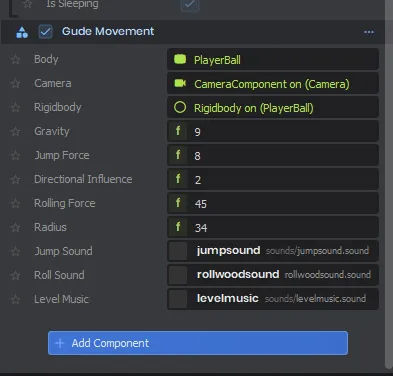Favorite the Level Music property star
Viewport: 393px width, 376px height.
[x=15, y=300]
